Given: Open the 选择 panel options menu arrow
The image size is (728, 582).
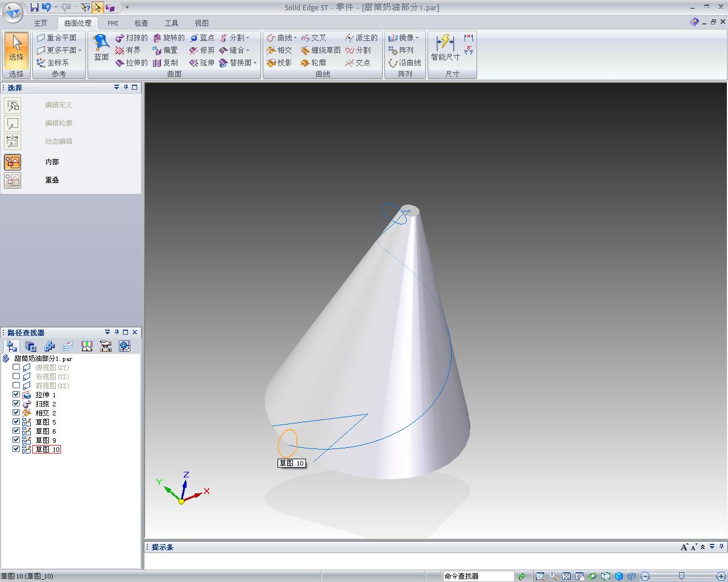Looking at the screenshot, I should tap(117, 88).
